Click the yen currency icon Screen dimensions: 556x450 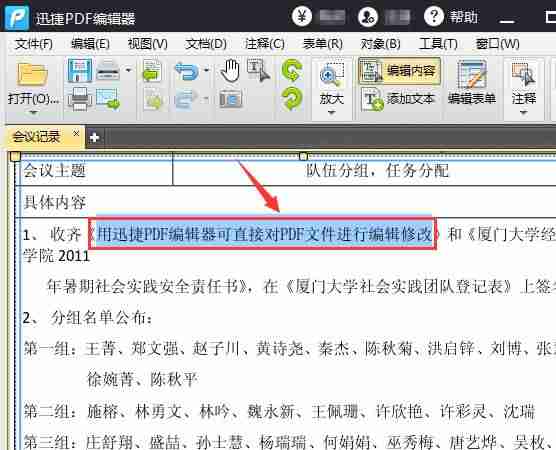302,16
